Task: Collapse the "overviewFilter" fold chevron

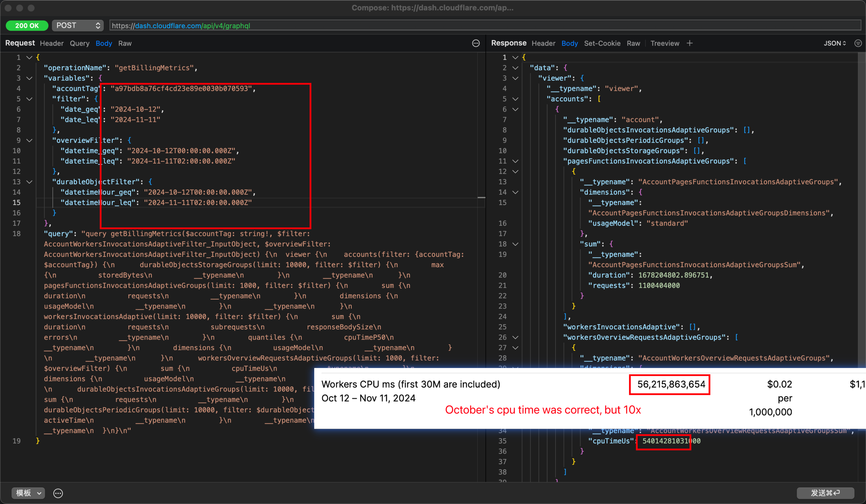Action: tap(30, 140)
